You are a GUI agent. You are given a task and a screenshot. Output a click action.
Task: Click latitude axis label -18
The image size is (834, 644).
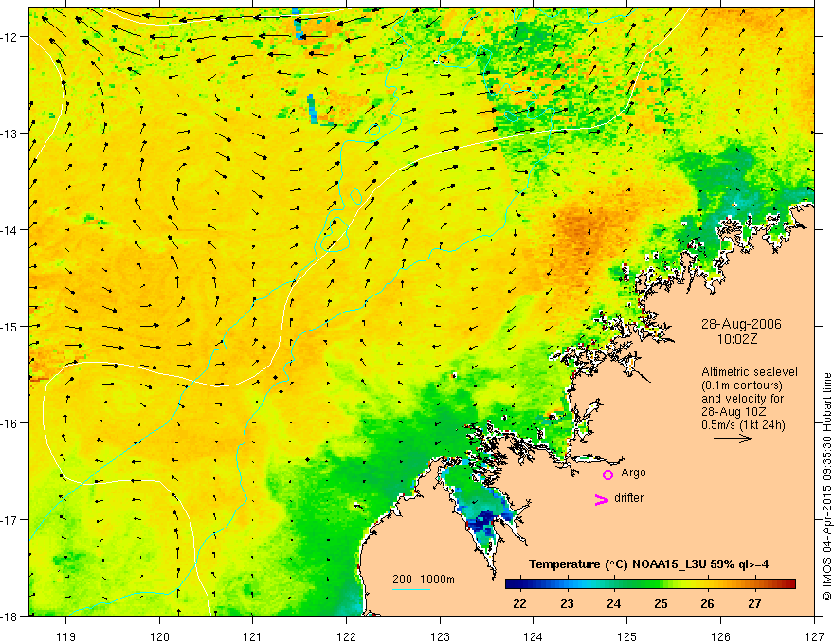tap(10, 616)
